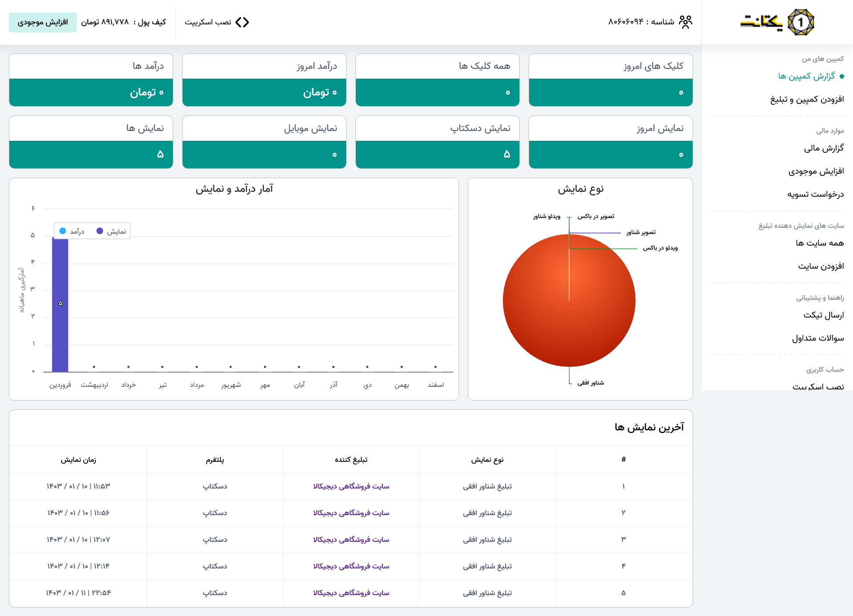Viewport: 853px width, 616px height.
Task: Click the green active bullet beside گزارش کمپین ها
Action: coord(841,76)
